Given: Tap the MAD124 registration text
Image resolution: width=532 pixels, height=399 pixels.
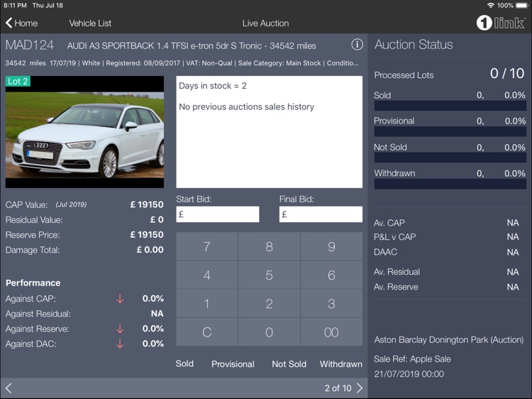Looking at the screenshot, I should (30, 45).
